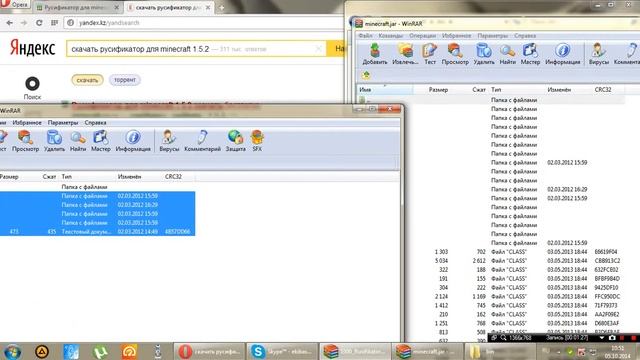This screenshot has height=360, width=640.
Task: Go up one folder in minecraft.jar WinRAR
Action: (366, 75)
